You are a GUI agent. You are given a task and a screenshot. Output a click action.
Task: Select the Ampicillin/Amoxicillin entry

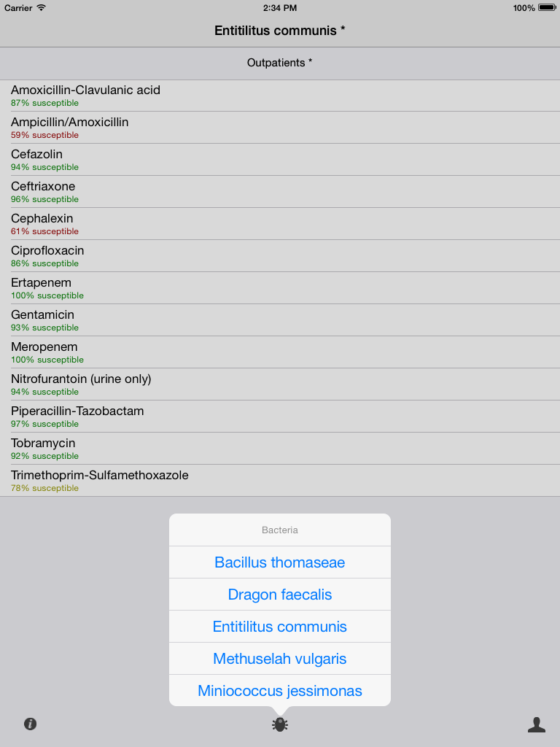coord(280,128)
